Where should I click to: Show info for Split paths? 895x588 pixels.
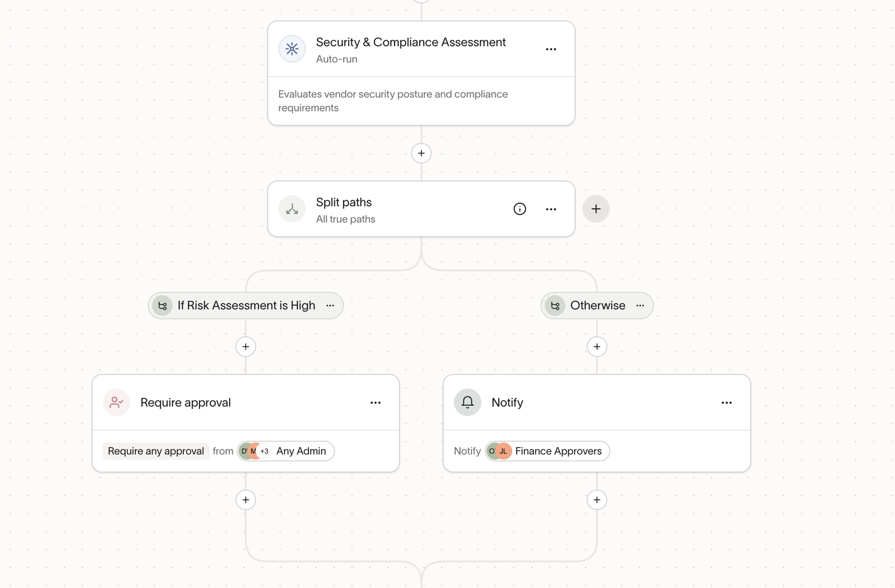[x=520, y=209]
